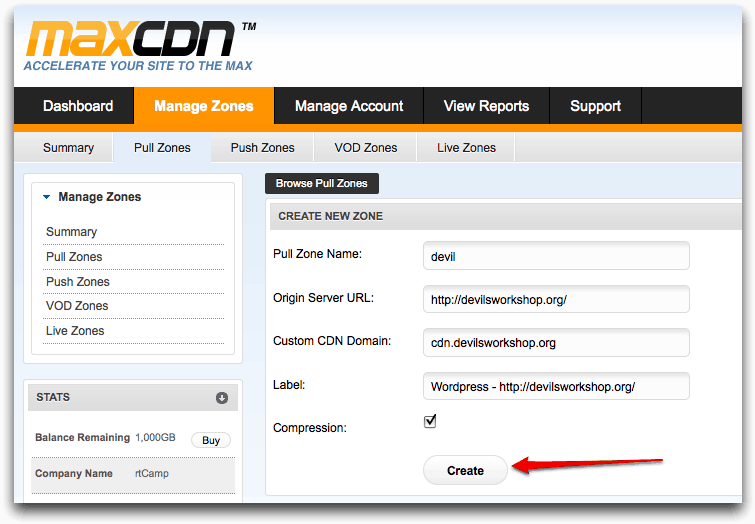Toggle the Compression checkbox
This screenshot has width=755, height=524.
(x=430, y=421)
